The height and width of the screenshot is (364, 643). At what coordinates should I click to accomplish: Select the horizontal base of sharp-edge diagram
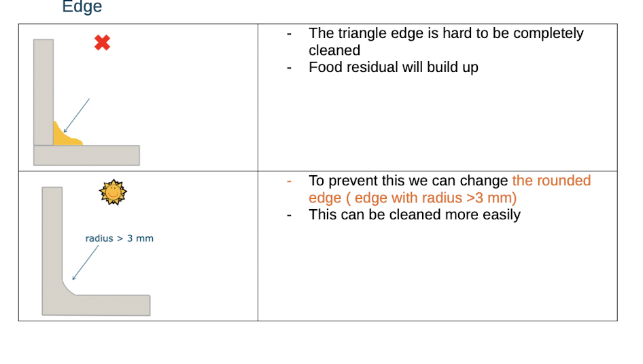point(86,156)
